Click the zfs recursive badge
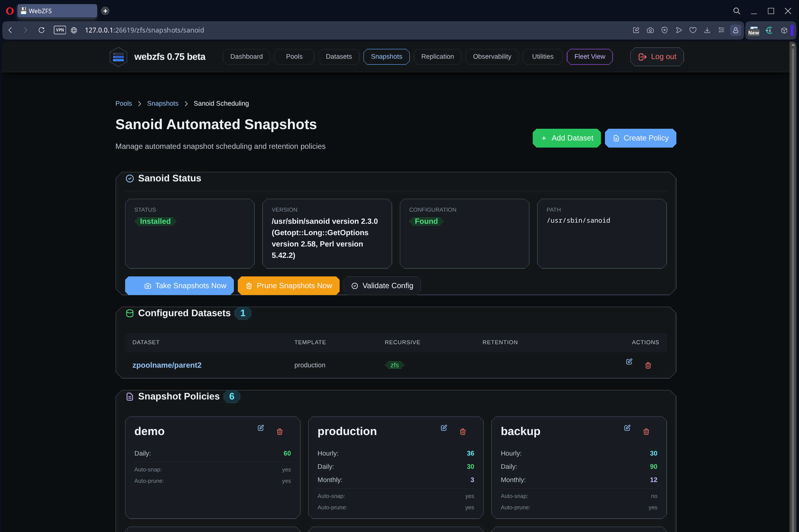This screenshot has width=799, height=532. (395, 365)
